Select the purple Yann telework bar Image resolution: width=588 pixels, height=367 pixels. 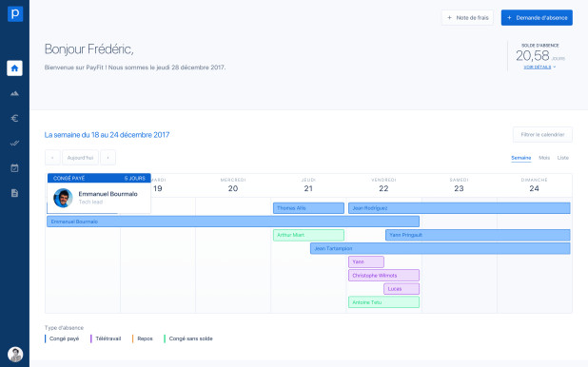[366, 262]
